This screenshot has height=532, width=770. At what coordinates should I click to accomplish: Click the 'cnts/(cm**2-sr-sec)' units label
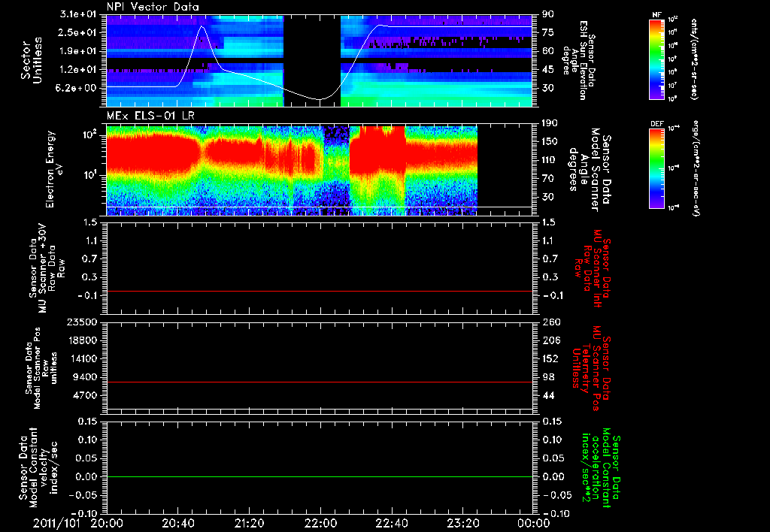point(694,59)
